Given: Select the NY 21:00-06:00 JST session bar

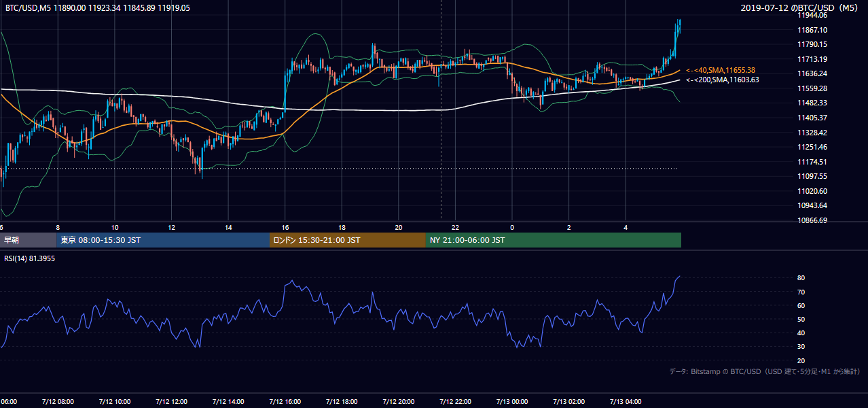Looking at the screenshot, I should 554,240.
